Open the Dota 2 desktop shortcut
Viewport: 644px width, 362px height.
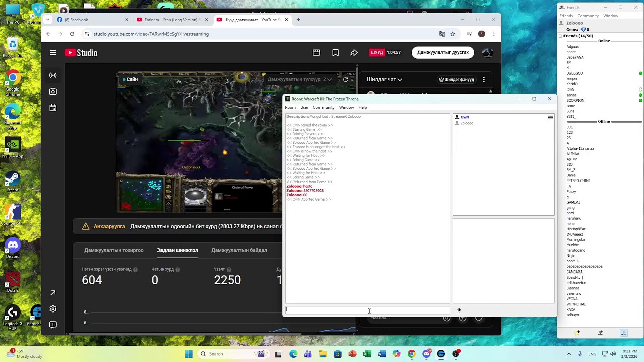tap(13, 282)
